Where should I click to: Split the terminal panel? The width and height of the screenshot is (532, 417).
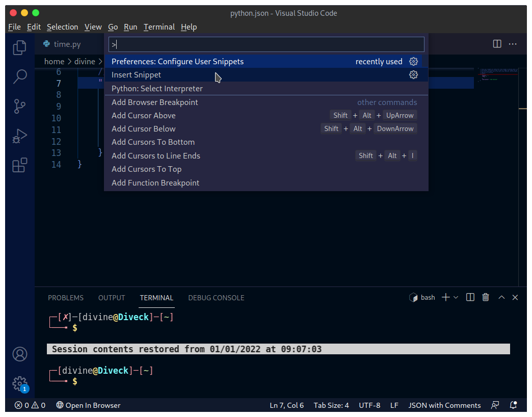pyautogui.click(x=470, y=298)
